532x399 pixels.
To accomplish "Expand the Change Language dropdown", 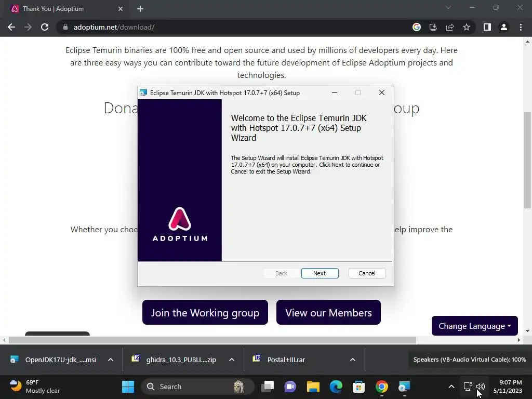I will point(475,326).
